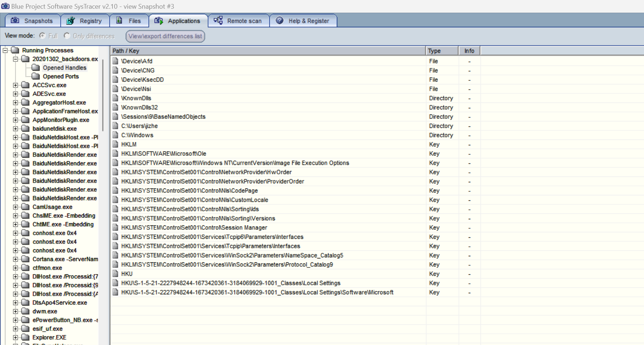Select the Opened Handles folder
Viewport: 644px width, 345px height.
pyautogui.click(x=65, y=68)
